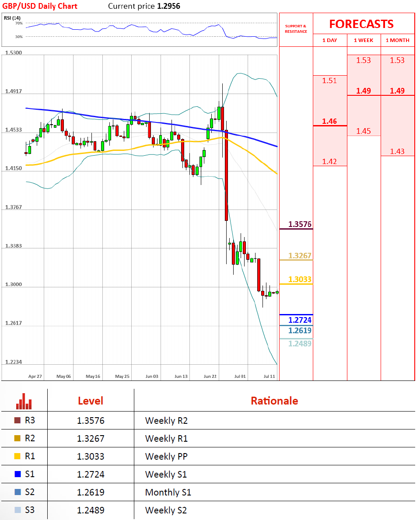Click the FORECASTS heading
The height and width of the screenshot is (520, 420).
click(x=361, y=24)
